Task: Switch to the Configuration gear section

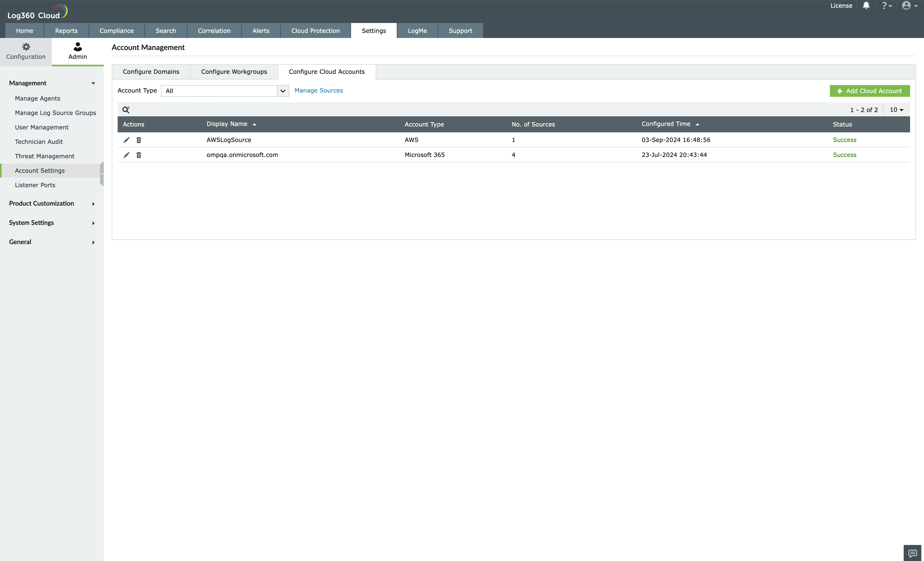Action: point(26,51)
